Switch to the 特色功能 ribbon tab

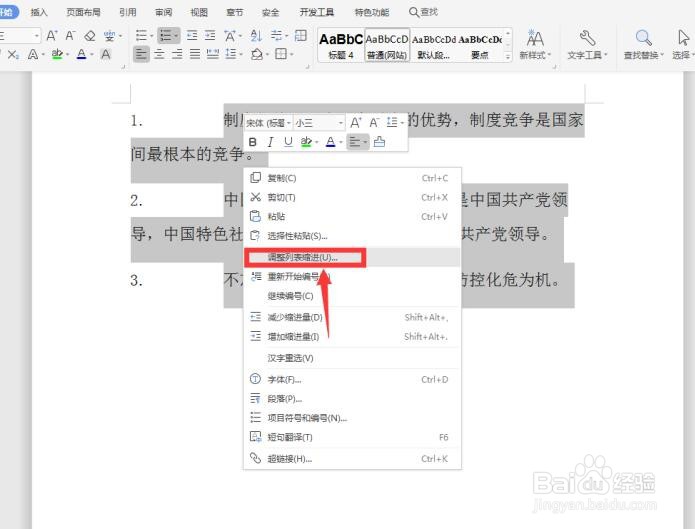coord(372,12)
